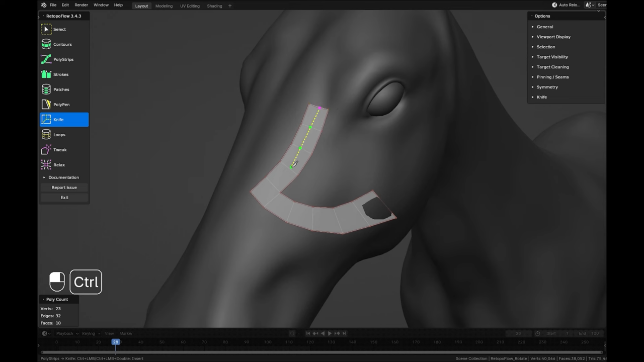Switch to the PolyPen tool
The width and height of the screenshot is (644, 362).
click(x=61, y=105)
